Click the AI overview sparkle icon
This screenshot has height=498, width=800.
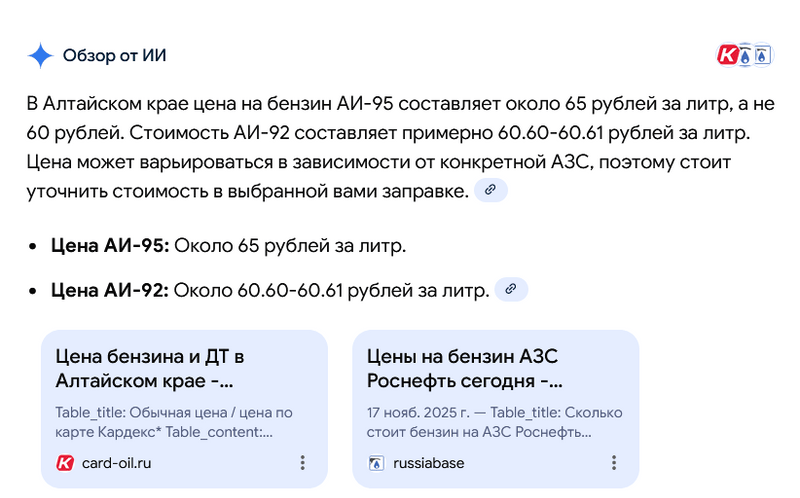pyautogui.click(x=40, y=56)
